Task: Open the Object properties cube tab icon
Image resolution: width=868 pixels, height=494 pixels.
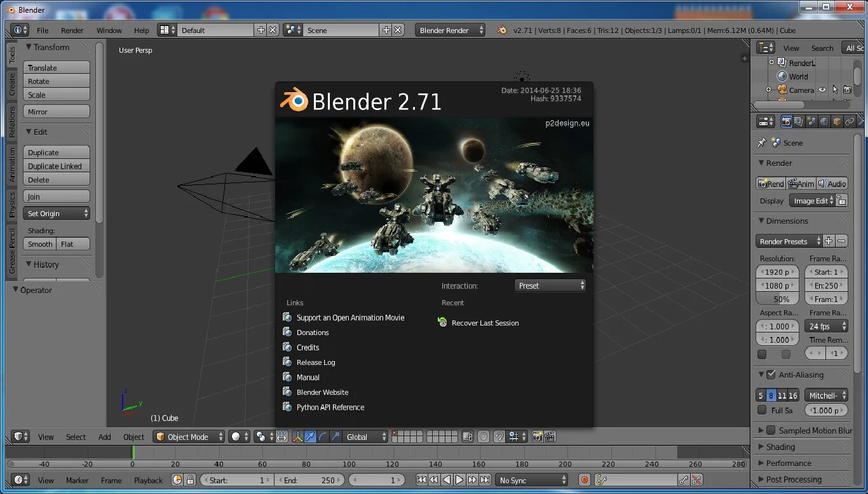Action: [837, 121]
